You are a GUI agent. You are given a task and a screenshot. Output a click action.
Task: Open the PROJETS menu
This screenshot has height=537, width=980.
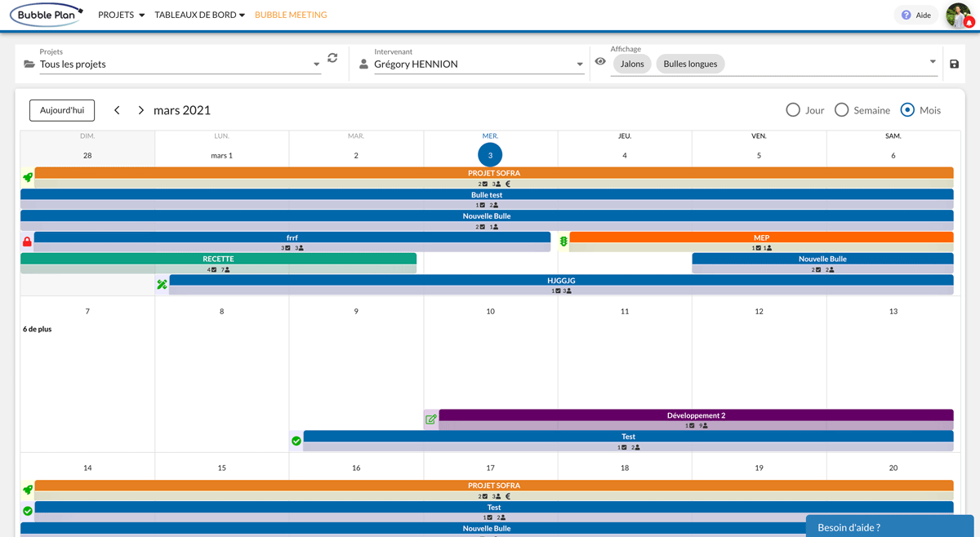121,15
